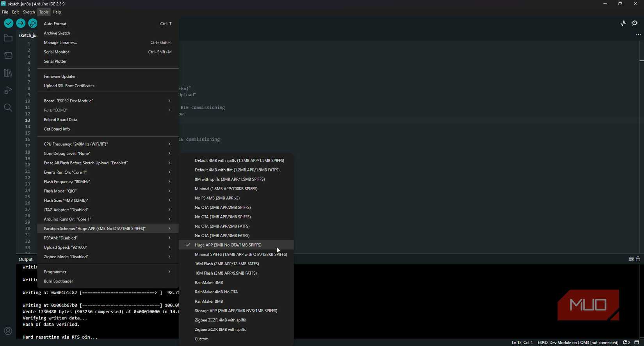
Task: Open the Help menu
Action: point(57,12)
